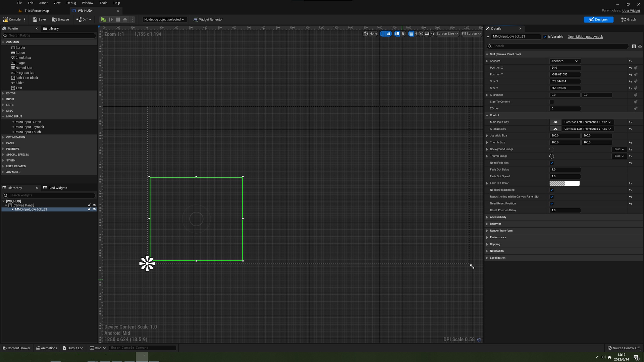644x362 pixels.
Task: Open the Anchors dropdown
Action: (x=565, y=61)
